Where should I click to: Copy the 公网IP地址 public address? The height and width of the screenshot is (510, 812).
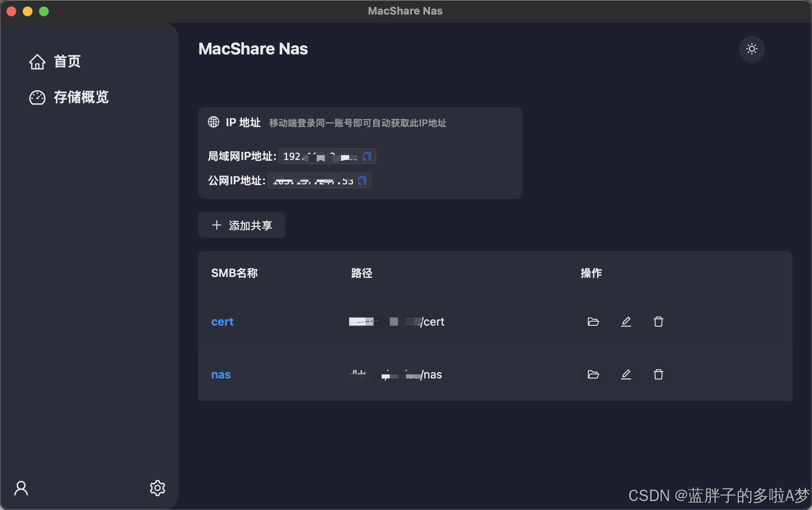pos(362,181)
